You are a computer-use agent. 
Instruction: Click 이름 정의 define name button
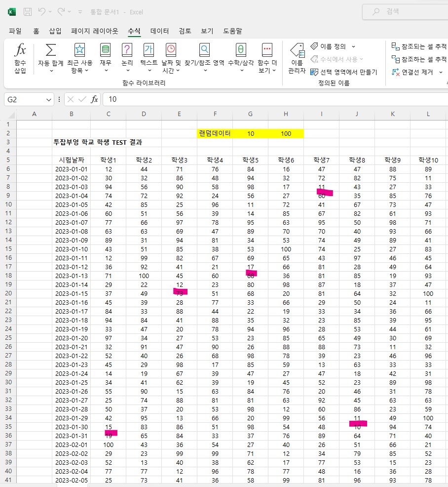pyautogui.click(x=328, y=46)
